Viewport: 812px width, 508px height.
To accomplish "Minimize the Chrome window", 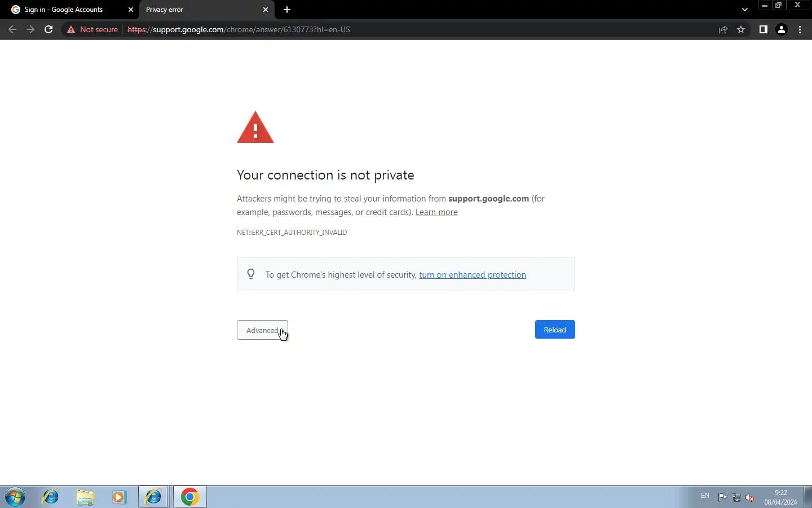I will [x=765, y=5].
